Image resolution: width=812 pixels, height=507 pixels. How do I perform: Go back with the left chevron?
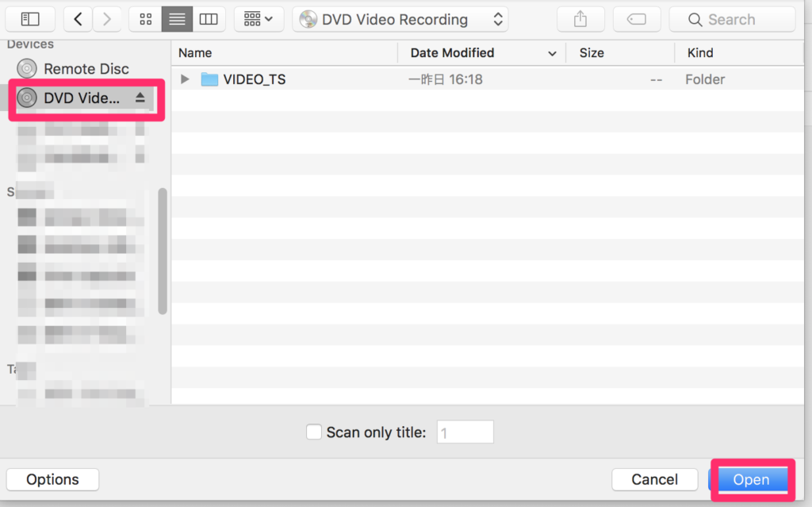point(78,19)
